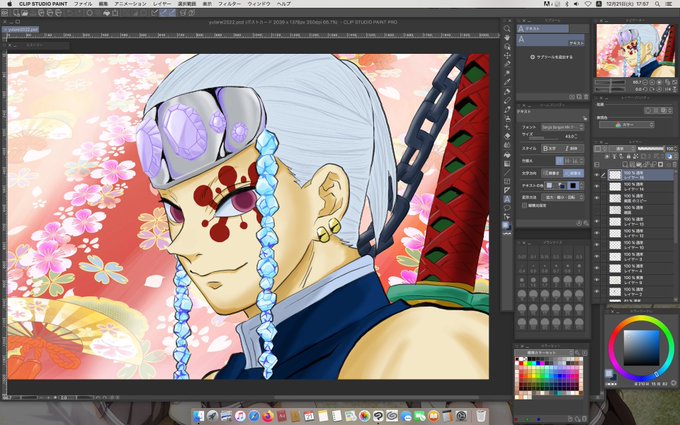Open the フィルター menu
680x425 pixels.
tap(229, 3)
